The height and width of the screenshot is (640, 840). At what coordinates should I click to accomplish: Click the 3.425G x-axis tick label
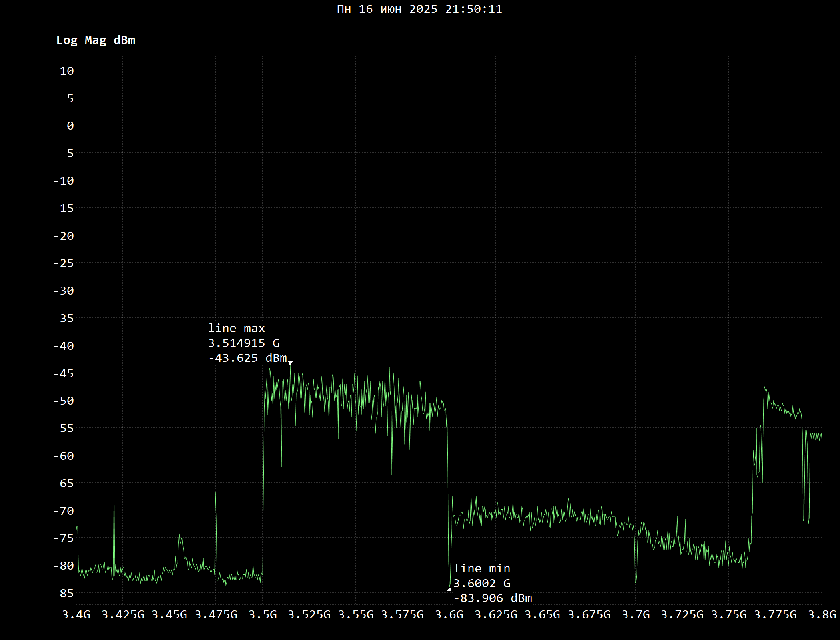(123, 614)
